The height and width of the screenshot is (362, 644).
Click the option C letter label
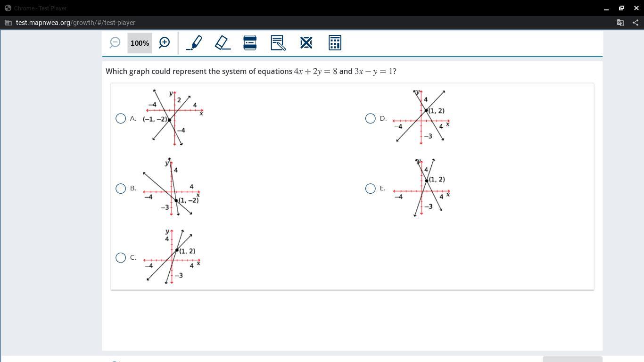[x=133, y=257]
